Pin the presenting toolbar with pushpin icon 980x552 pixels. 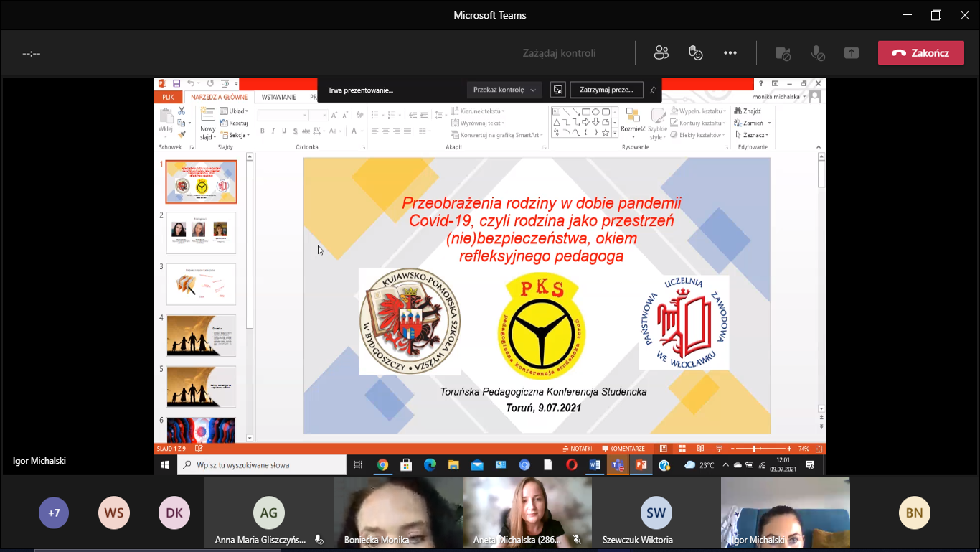(x=653, y=90)
